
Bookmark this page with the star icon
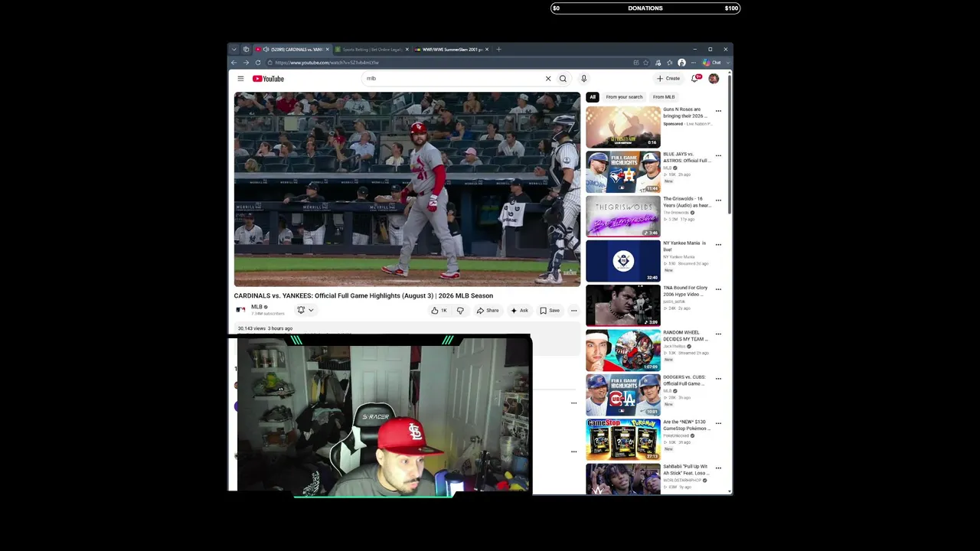(646, 63)
